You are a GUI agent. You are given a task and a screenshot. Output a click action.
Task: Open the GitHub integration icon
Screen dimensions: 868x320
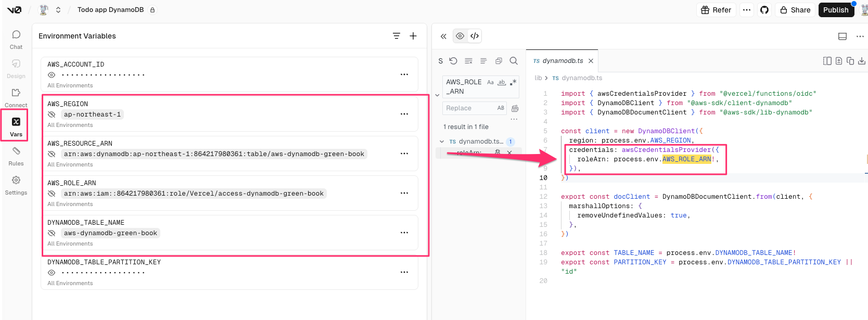tap(764, 10)
